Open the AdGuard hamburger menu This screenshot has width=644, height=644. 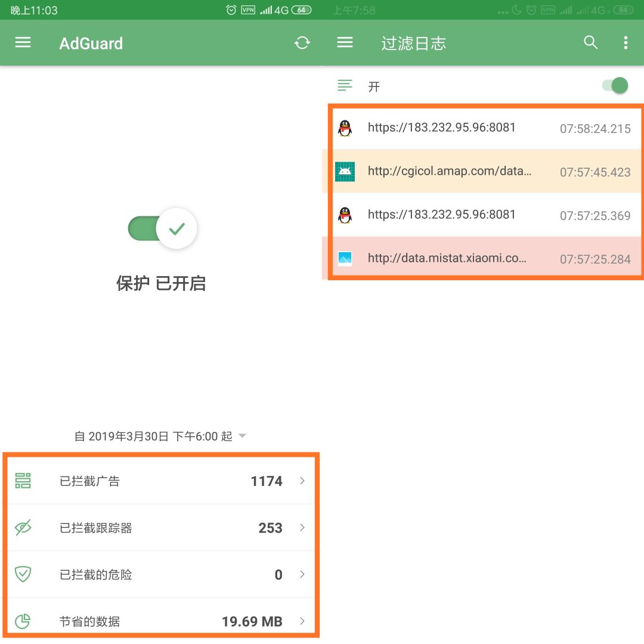[23, 42]
